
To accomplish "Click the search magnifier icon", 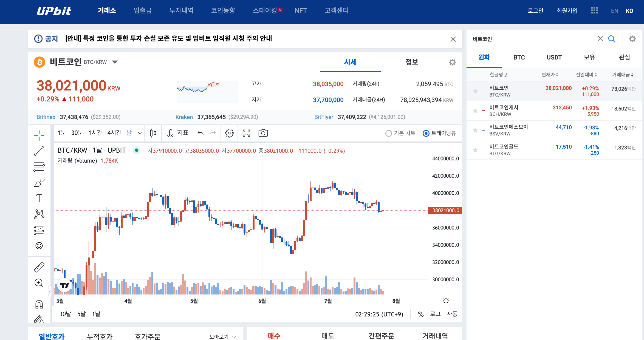I will [x=612, y=39].
